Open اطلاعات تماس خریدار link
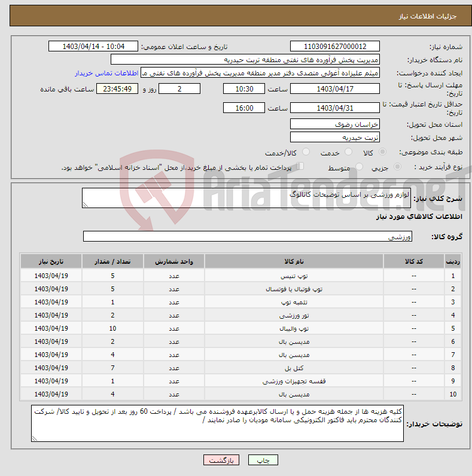472x476 pixels. 106,73
